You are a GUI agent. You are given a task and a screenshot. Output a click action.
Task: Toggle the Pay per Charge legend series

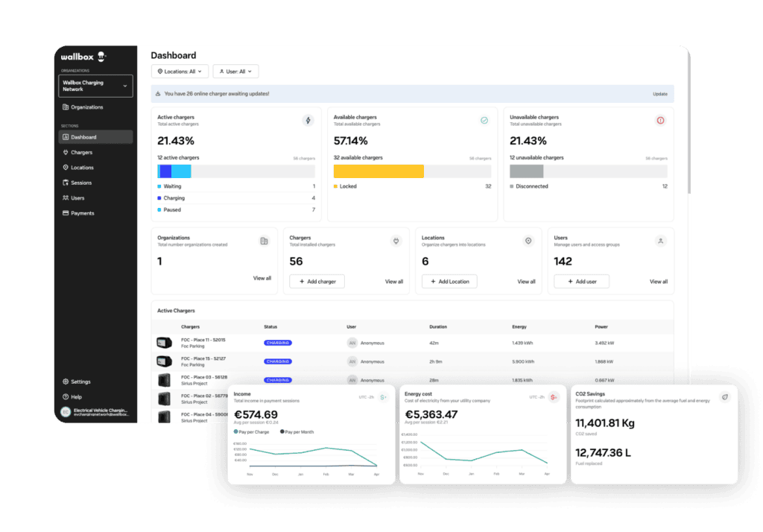[x=253, y=431]
